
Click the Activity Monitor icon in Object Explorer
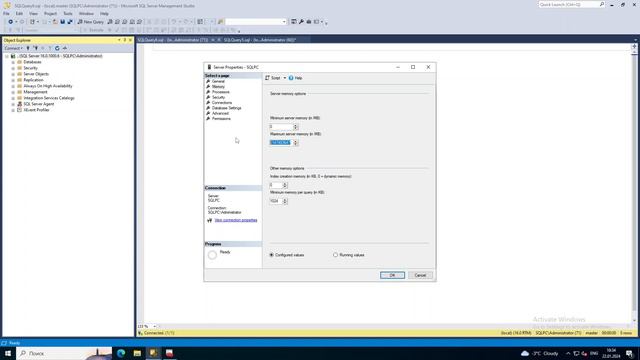click(x=65, y=48)
